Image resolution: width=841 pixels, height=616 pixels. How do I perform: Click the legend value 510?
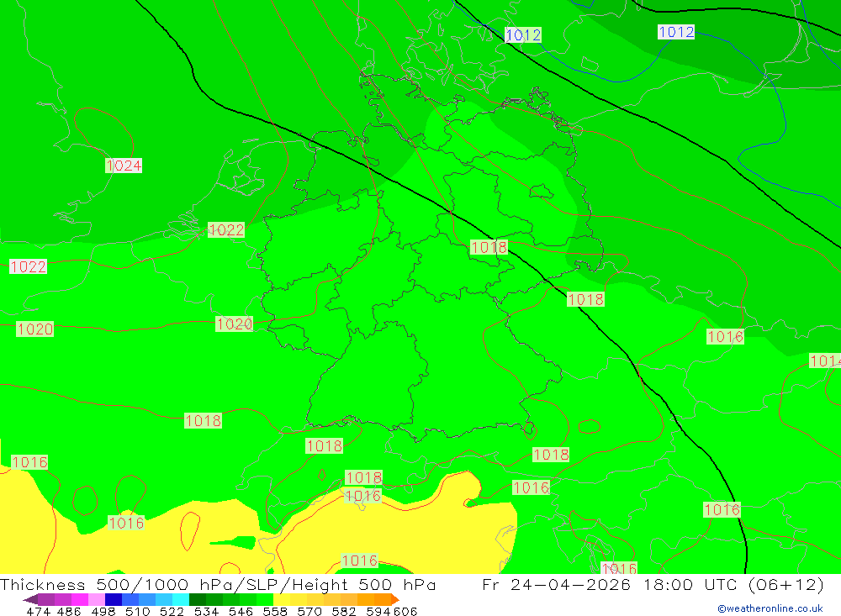click(138, 611)
